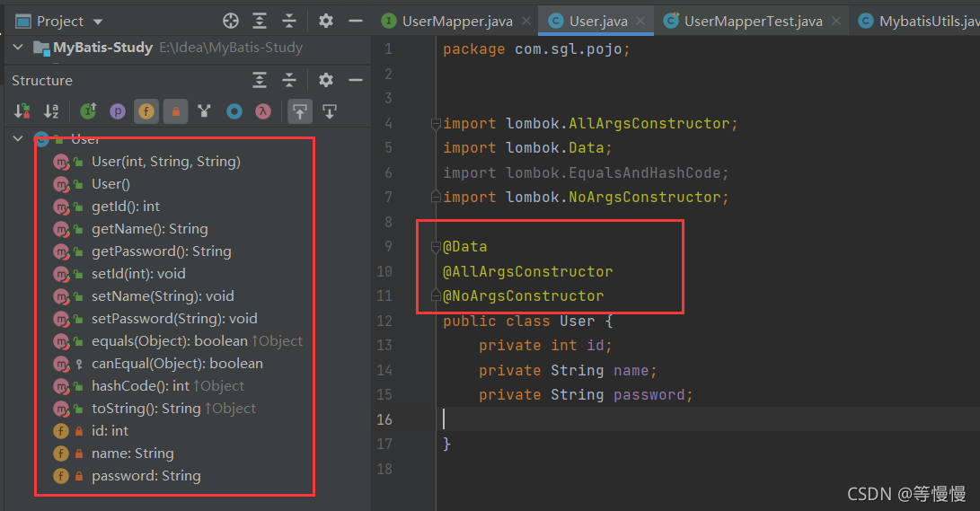Image resolution: width=980 pixels, height=511 pixels.
Task: Select User(int, String, String) constructor
Action: pyautogui.click(x=165, y=161)
